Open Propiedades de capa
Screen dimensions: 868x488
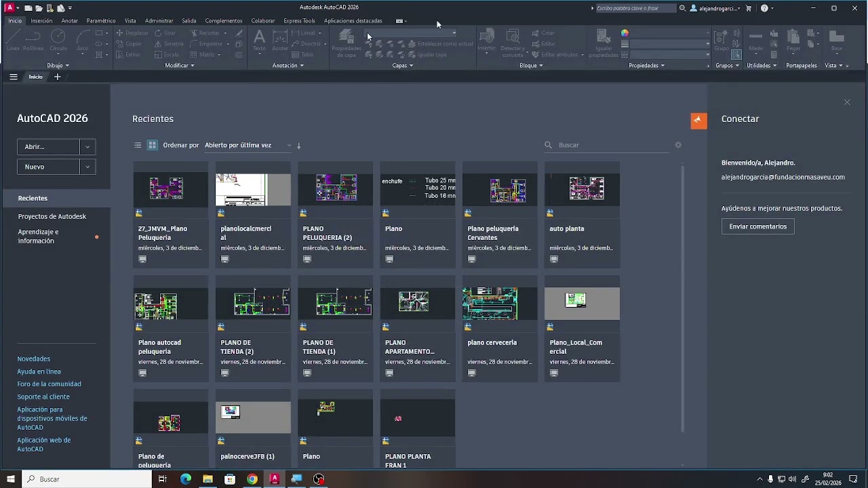tap(346, 43)
